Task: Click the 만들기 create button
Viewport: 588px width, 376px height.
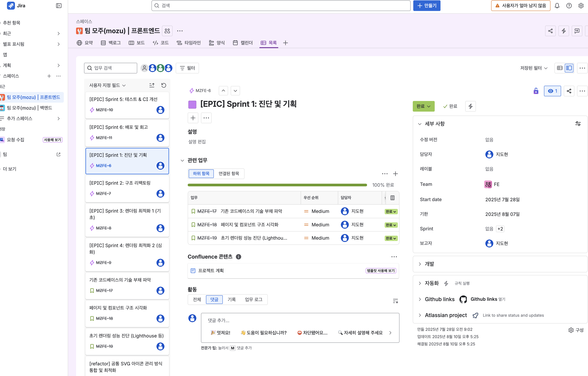Action: [427, 6]
